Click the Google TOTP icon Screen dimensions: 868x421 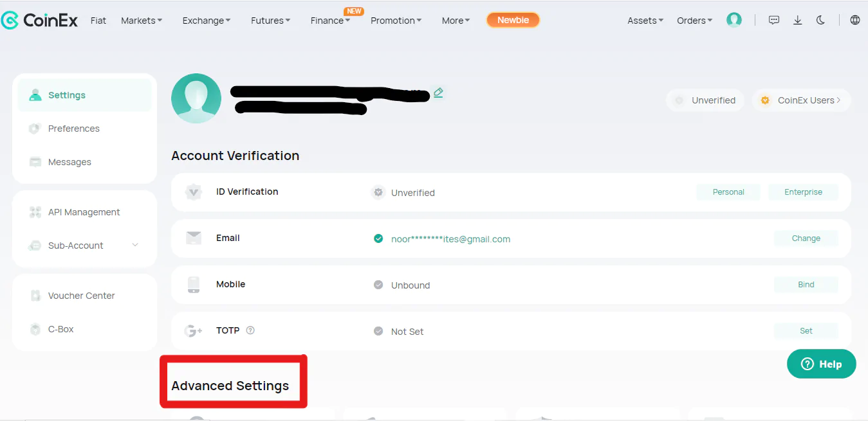(x=193, y=331)
